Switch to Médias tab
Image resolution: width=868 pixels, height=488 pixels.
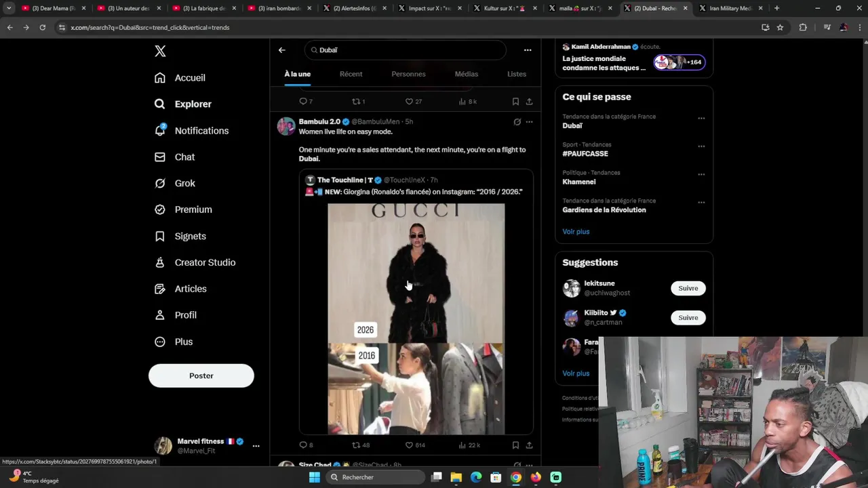467,74
